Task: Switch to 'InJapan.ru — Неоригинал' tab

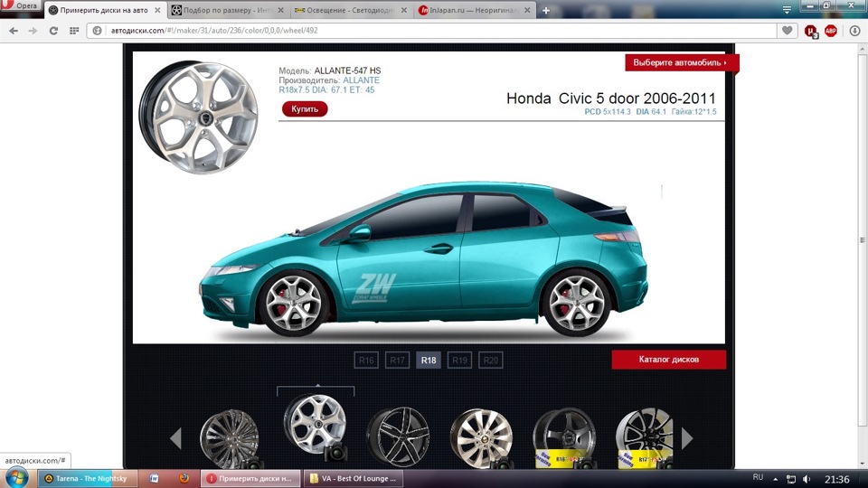Action: click(x=474, y=11)
